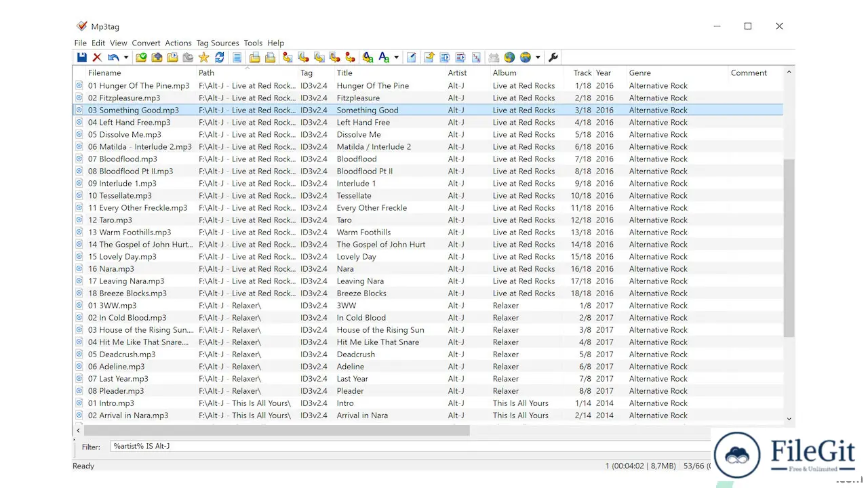868x488 pixels.
Task: Click the yellow star Favorites icon
Action: point(203,58)
